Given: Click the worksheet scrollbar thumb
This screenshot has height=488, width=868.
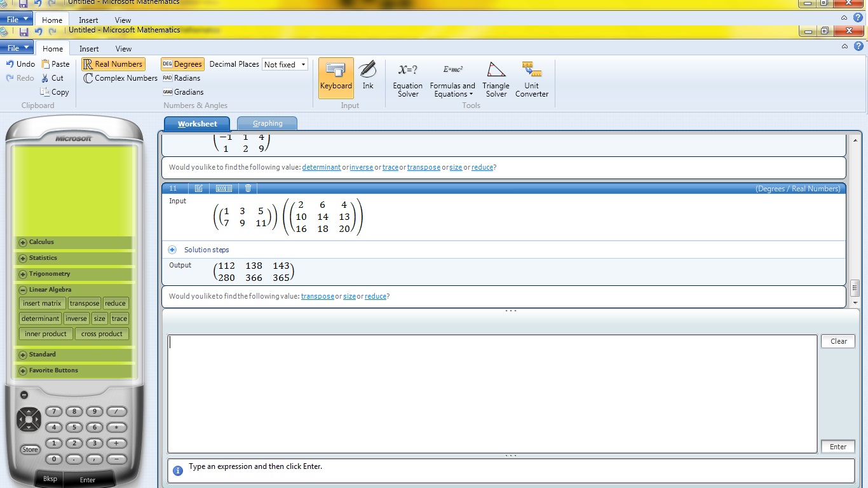Looking at the screenshot, I should pyautogui.click(x=855, y=288).
